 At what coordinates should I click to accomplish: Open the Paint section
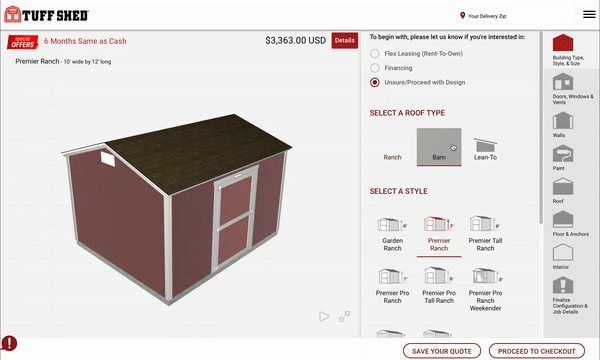[562, 158]
